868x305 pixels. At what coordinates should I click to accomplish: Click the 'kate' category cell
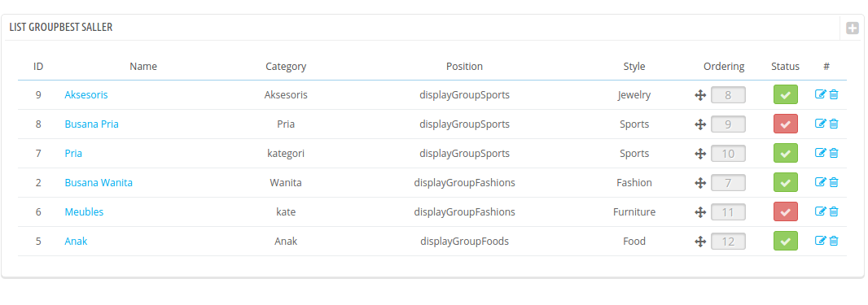pyautogui.click(x=286, y=212)
